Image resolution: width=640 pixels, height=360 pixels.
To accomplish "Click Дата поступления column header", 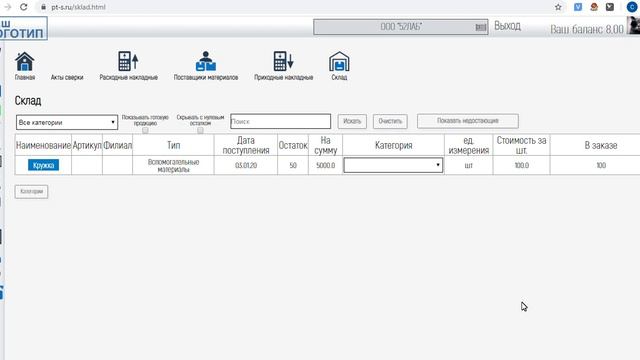I will (x=246, y=145).
